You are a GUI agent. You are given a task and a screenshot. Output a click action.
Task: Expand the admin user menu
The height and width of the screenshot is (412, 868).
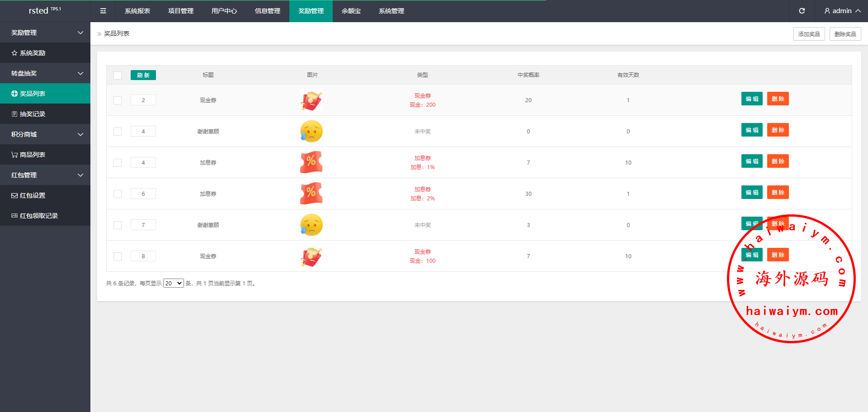tap(842, 11)
